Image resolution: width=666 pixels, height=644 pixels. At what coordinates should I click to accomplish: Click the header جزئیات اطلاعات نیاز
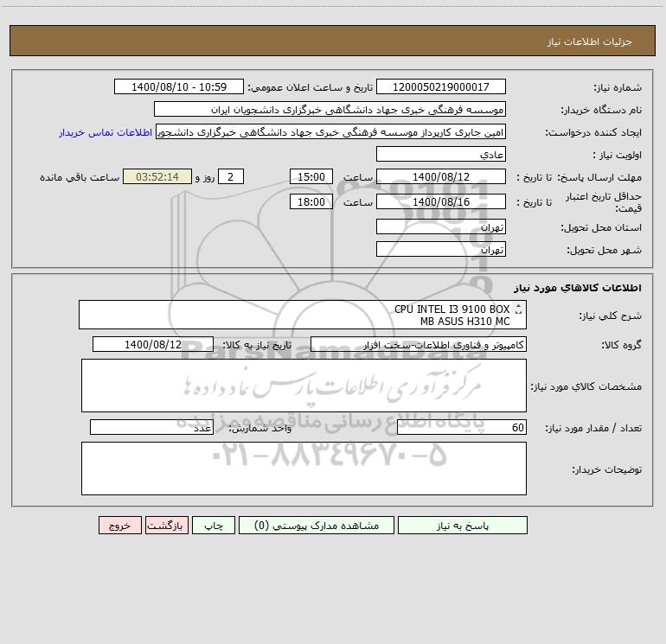(590, 41)
